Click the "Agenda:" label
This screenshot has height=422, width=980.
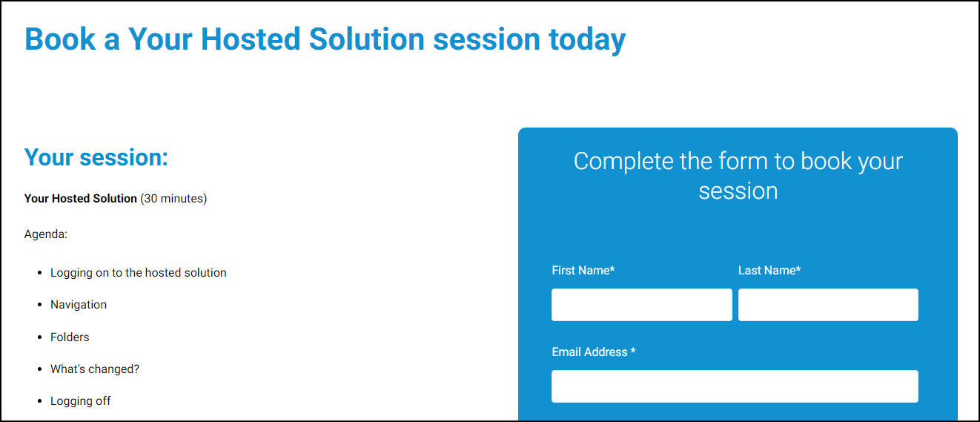46,234
